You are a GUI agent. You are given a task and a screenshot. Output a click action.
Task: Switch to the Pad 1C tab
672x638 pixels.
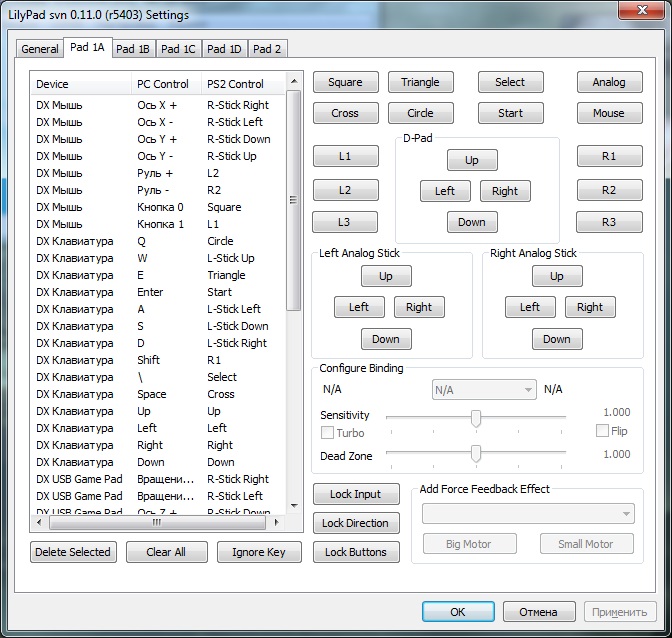coord(178,49)
